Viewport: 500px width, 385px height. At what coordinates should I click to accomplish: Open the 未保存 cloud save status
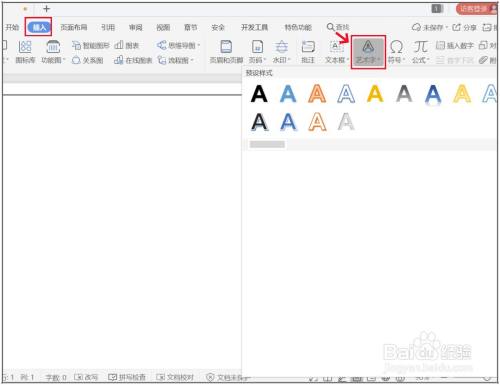tap(430, 27)
